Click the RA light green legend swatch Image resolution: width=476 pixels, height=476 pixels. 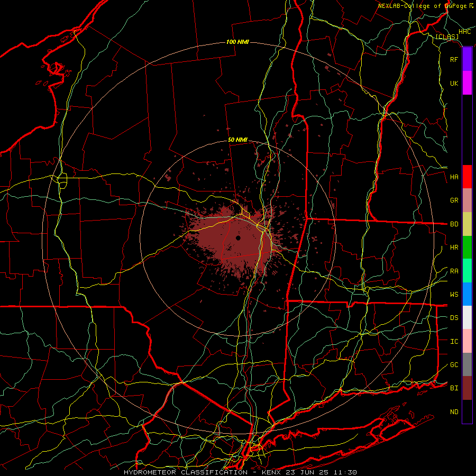pyautogui.click(x=467, y=271)
